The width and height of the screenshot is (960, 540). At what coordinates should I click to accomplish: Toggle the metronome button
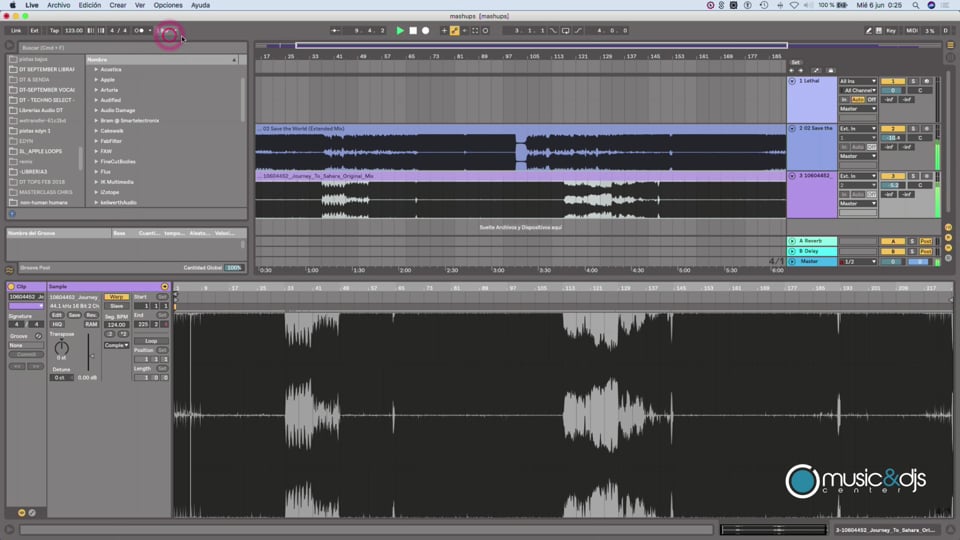(x=139, y=31)
